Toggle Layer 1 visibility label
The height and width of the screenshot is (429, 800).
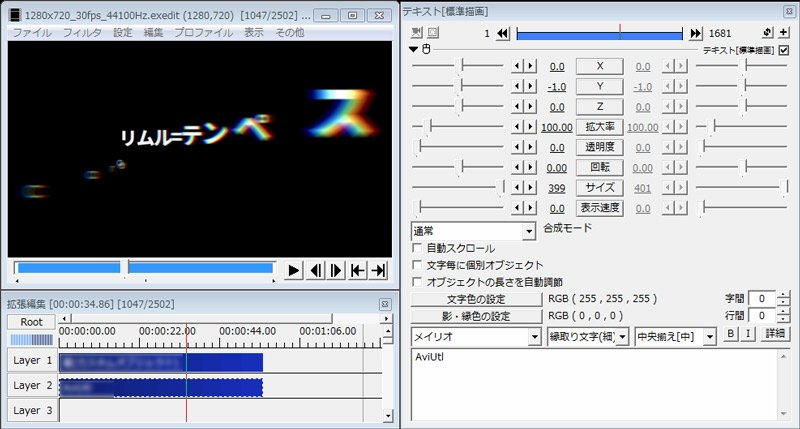(x=32, y=360)
